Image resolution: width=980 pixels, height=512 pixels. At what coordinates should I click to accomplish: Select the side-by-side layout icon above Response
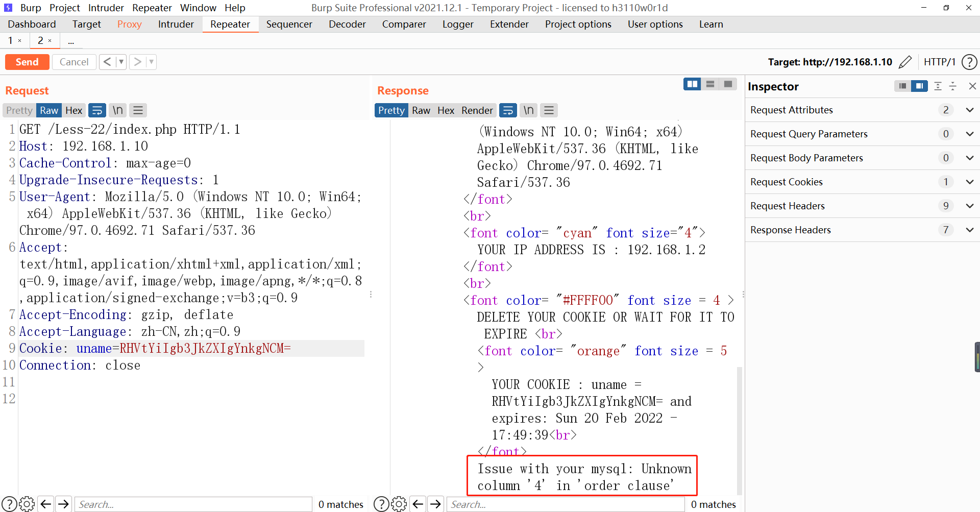coord(692,84)
